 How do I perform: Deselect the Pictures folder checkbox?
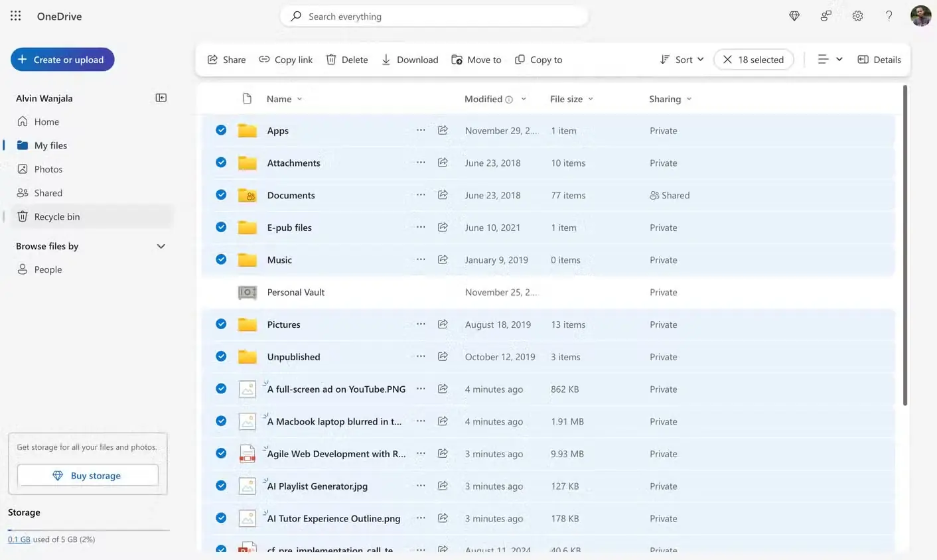click(x=221, y=324)
